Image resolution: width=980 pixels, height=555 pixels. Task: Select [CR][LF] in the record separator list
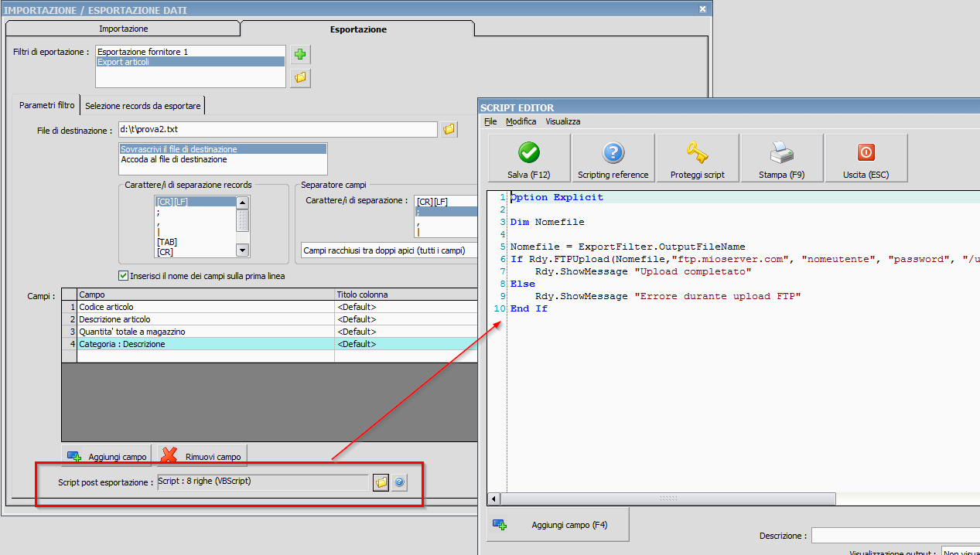195,202
